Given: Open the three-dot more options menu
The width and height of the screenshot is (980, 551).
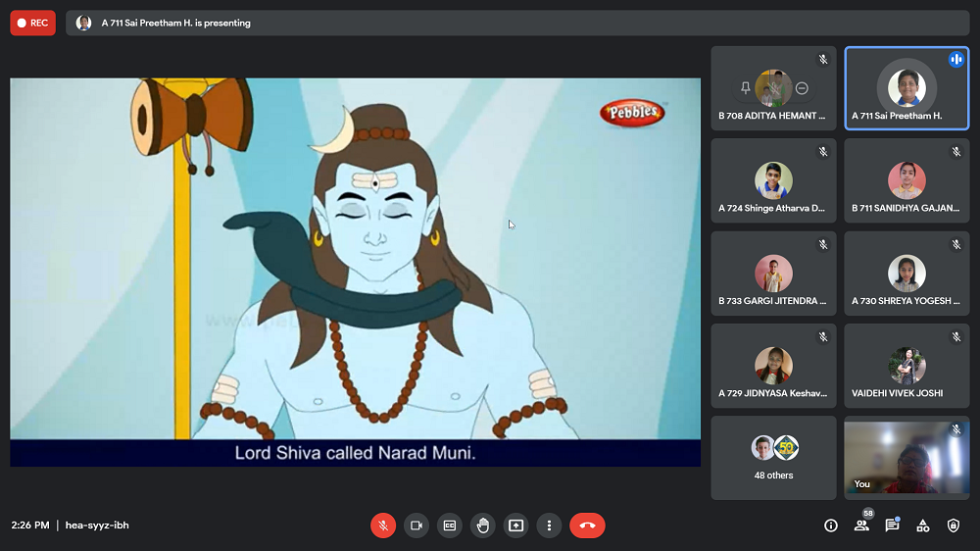Looking at the screenshot, I should click(x=550, y=526).
